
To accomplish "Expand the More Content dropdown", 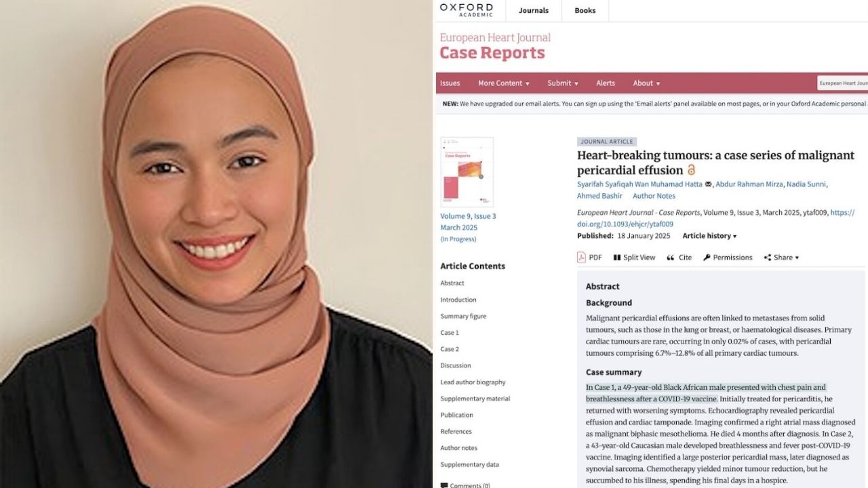I will 504,83.
